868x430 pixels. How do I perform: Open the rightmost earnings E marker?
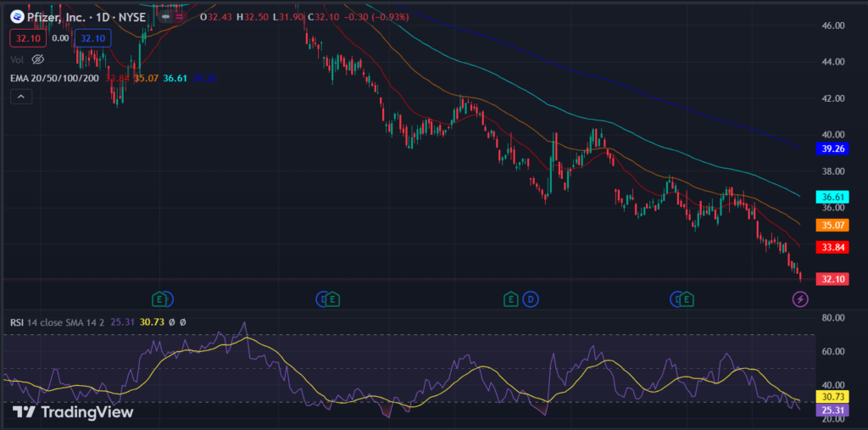coord(687,299)
